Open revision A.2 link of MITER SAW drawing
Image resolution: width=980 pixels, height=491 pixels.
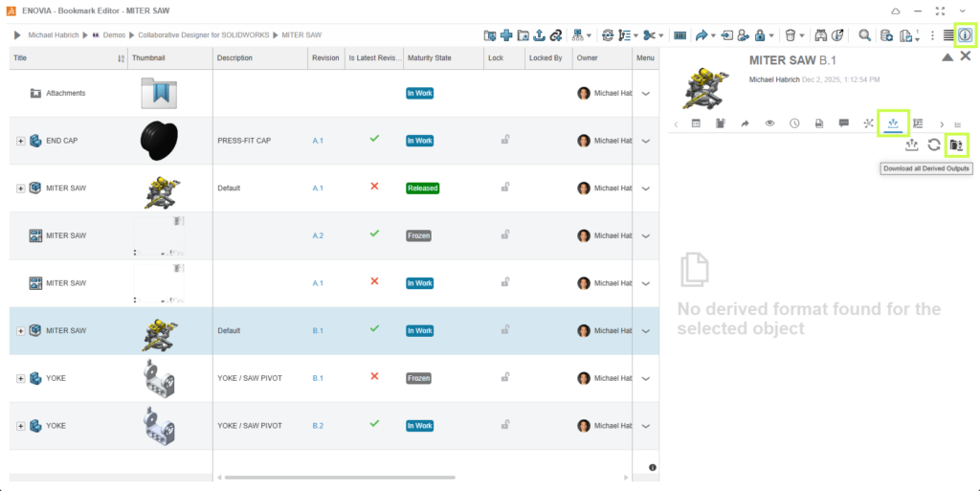click(x=318, y=236)
